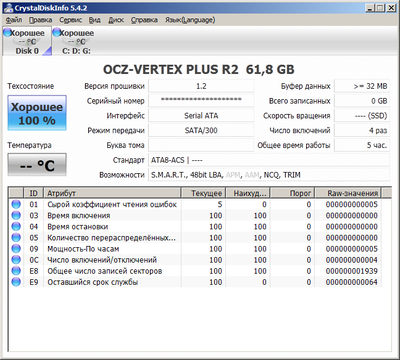
Task: Select the C: D: G: drive tab
Action: (76, 41)
